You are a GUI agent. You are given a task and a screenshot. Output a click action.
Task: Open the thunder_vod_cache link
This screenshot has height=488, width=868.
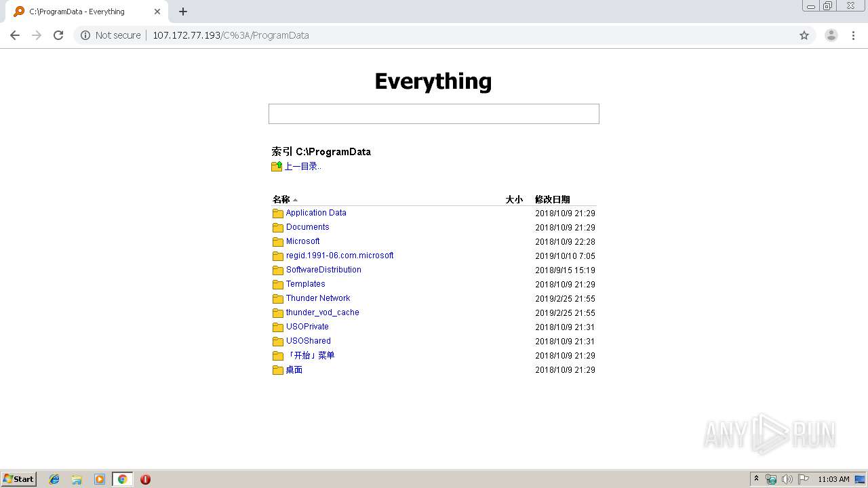(323, 312)
